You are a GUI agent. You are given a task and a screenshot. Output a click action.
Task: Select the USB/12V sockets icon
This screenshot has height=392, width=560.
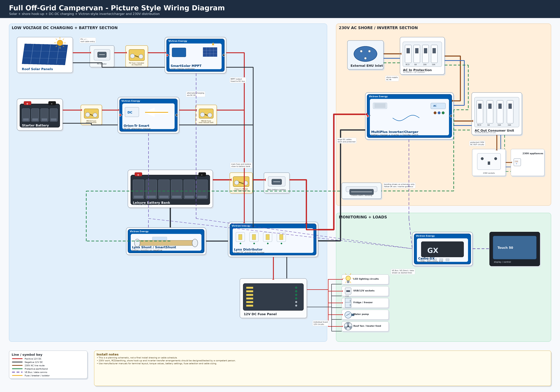[x=348, y=291]
